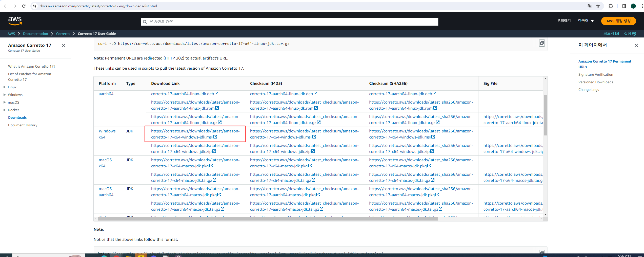Screen dimensions: 644x257
Task: Open Sig File for x64-windows-jdk.zip
Action: coord(513,148)
